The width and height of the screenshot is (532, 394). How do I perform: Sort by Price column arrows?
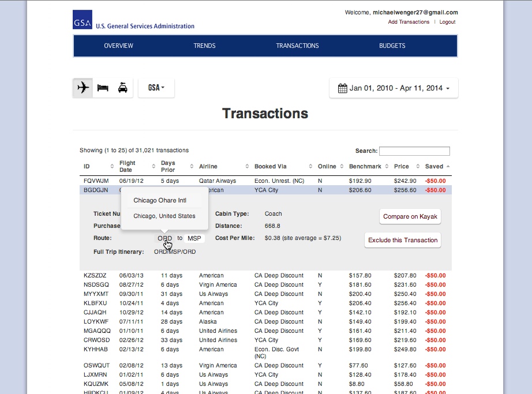point(418,166)
